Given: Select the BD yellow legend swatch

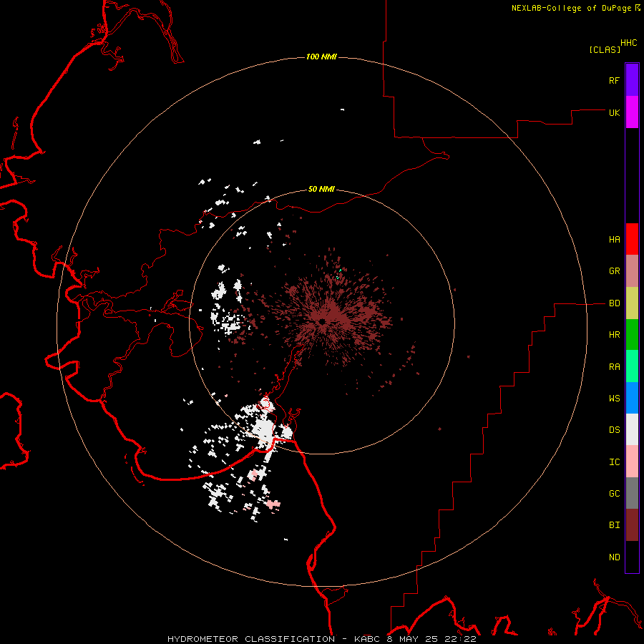Looking at the screenshot, I should point(632,303).
